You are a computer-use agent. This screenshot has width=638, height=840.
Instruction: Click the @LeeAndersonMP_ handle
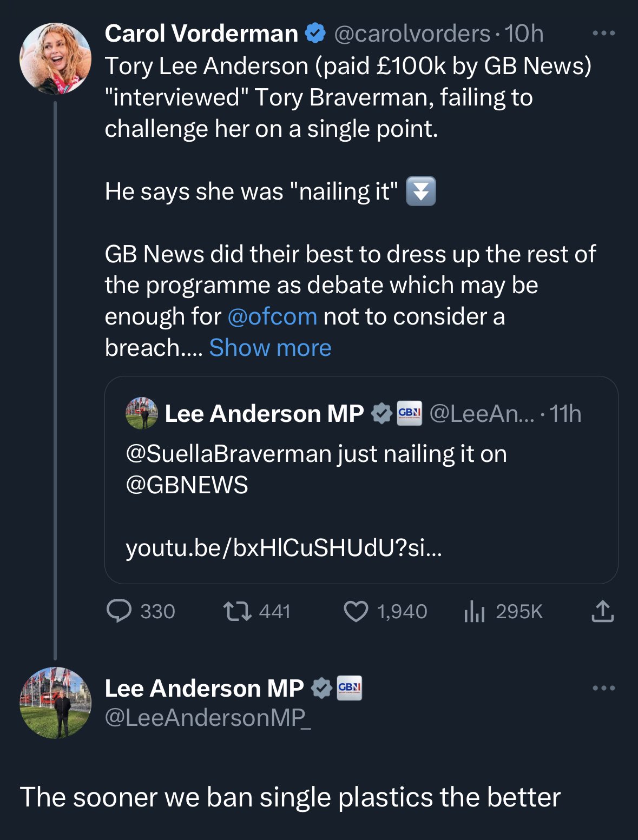coord(208,717)
